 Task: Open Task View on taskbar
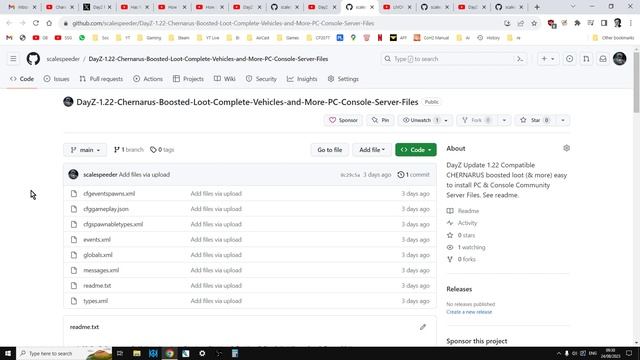120,353
